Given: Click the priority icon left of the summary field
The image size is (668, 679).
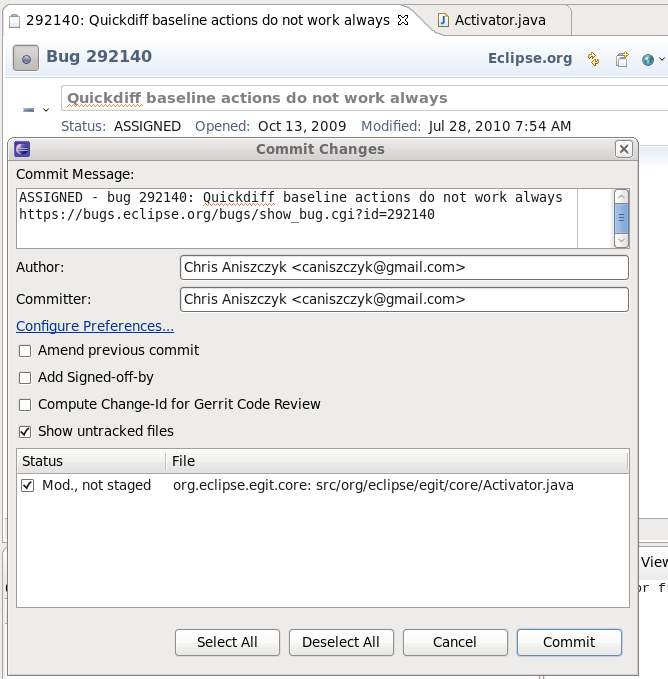Looking at the screenshot, I should pyautogui.click(x=29, y=110).
